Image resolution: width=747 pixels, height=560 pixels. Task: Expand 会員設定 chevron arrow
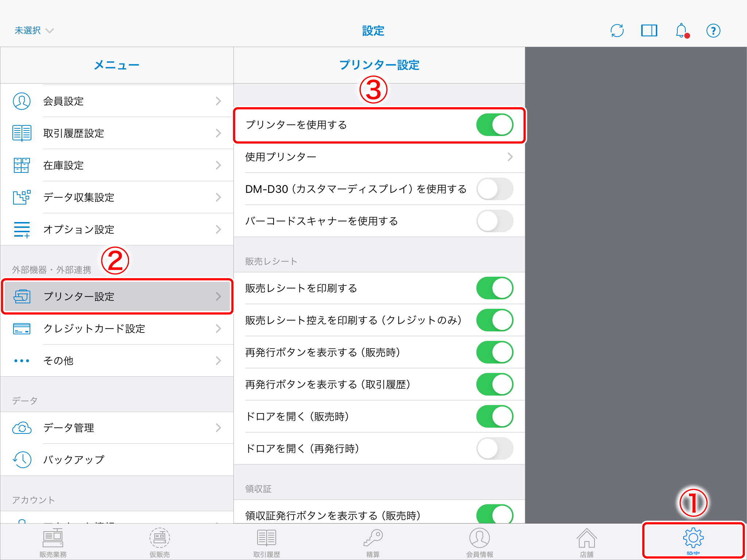click(x=218, y=101)
